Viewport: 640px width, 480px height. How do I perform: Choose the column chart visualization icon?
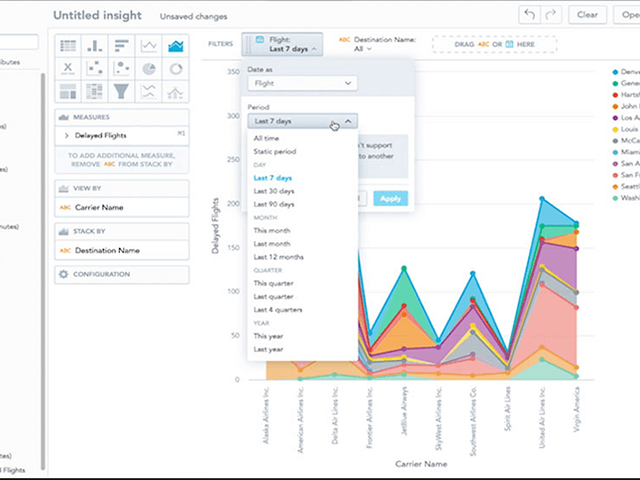pos(95,46)
